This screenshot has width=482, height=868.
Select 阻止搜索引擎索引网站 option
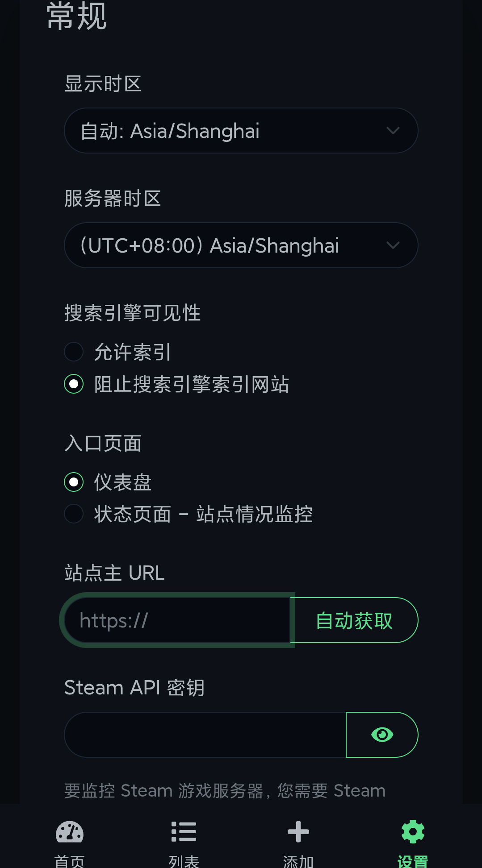pyautogui.click(x=73, y=383)
